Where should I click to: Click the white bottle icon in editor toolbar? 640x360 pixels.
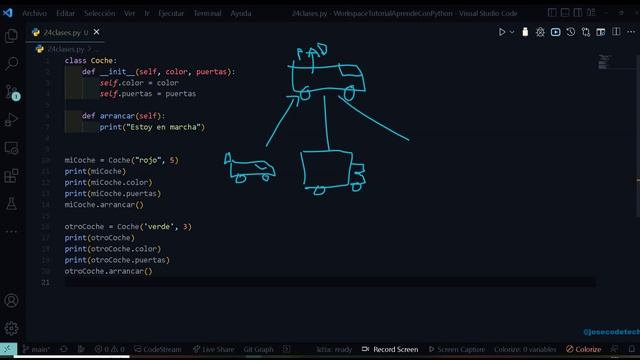[525, 32]
